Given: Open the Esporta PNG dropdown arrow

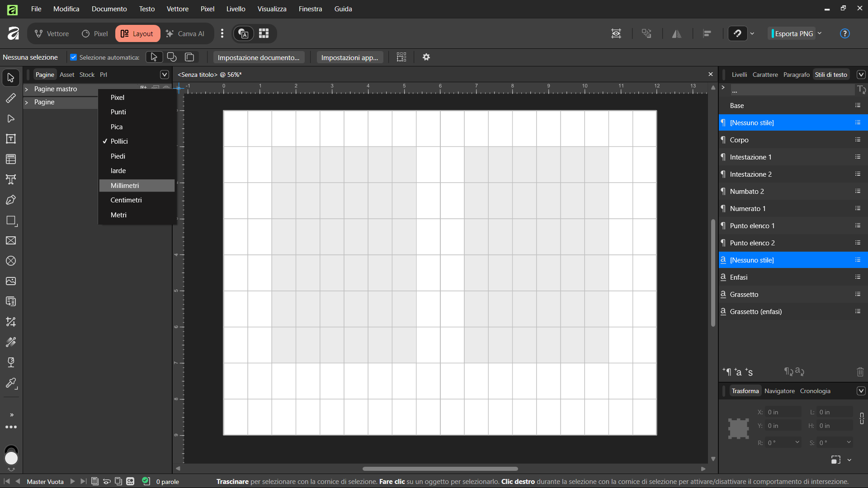Looking at the screenshot, I should (x=820, y=33).
